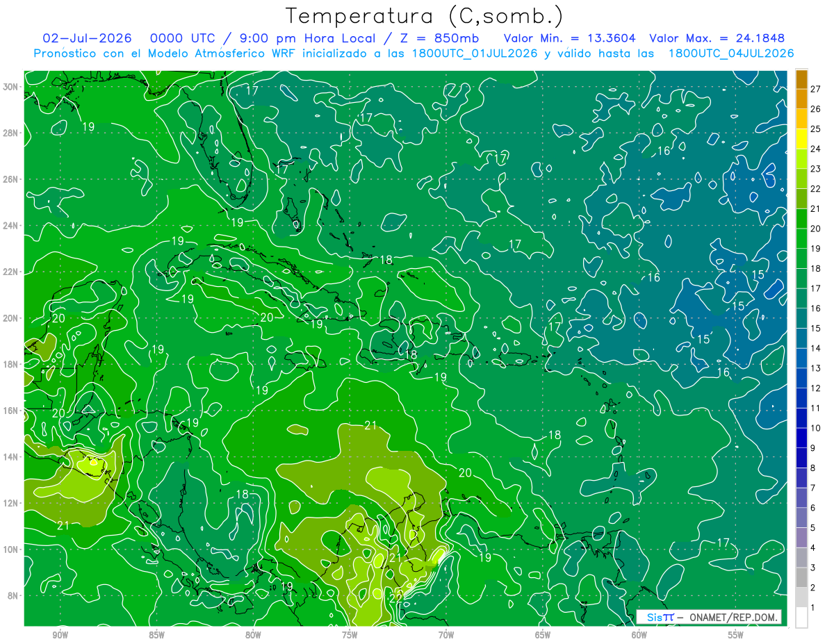Click the latitude axis label "20N"
This screenshot has height=644, width=834.
coord(10,318)
